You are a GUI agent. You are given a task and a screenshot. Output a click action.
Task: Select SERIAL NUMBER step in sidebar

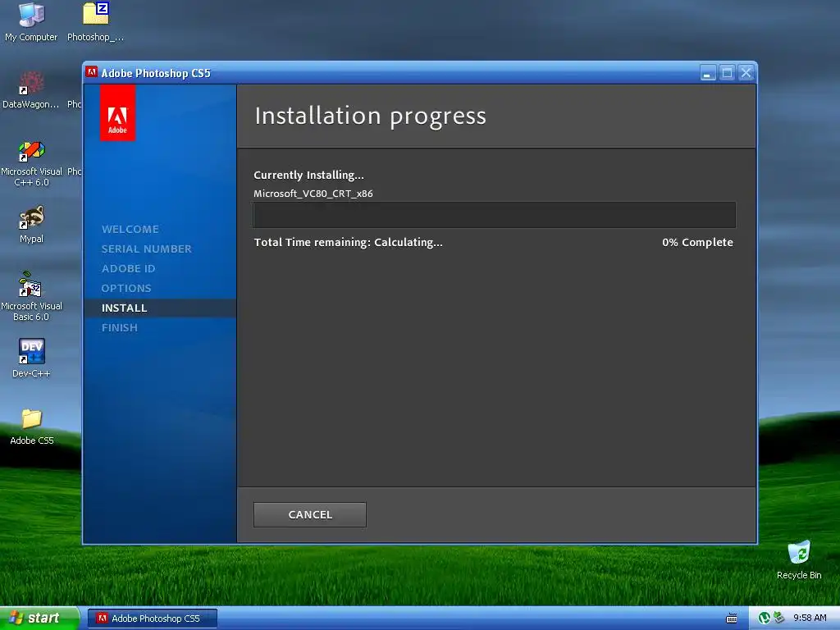146,249
